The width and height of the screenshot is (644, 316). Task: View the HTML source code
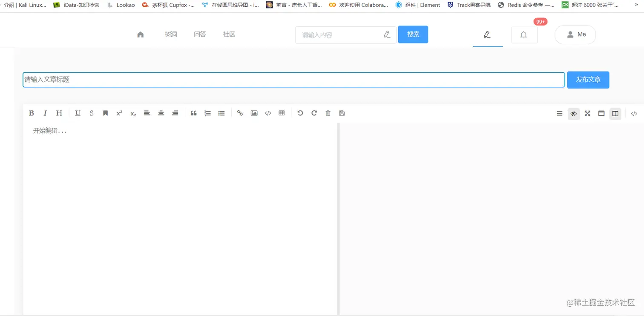[x=634, y=114]
